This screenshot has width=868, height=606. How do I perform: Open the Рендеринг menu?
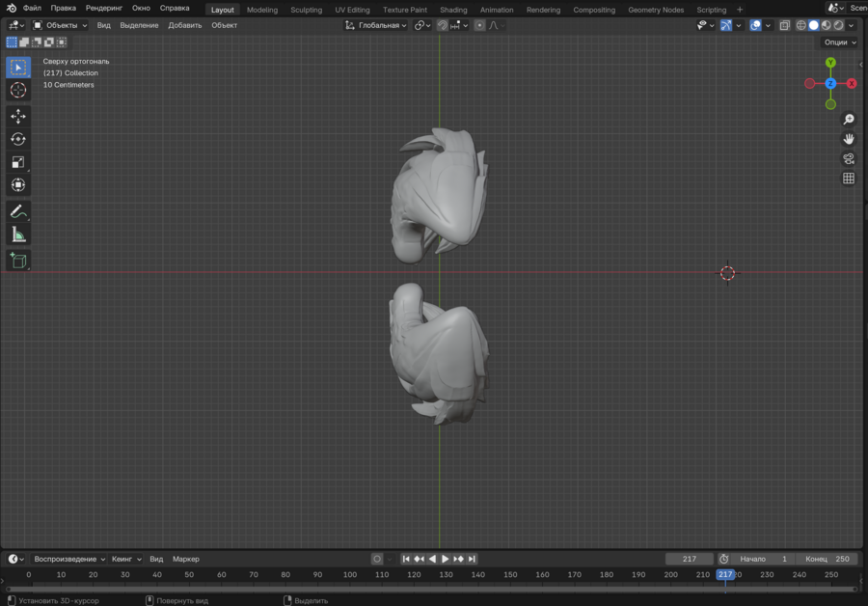tap(104, 8)
